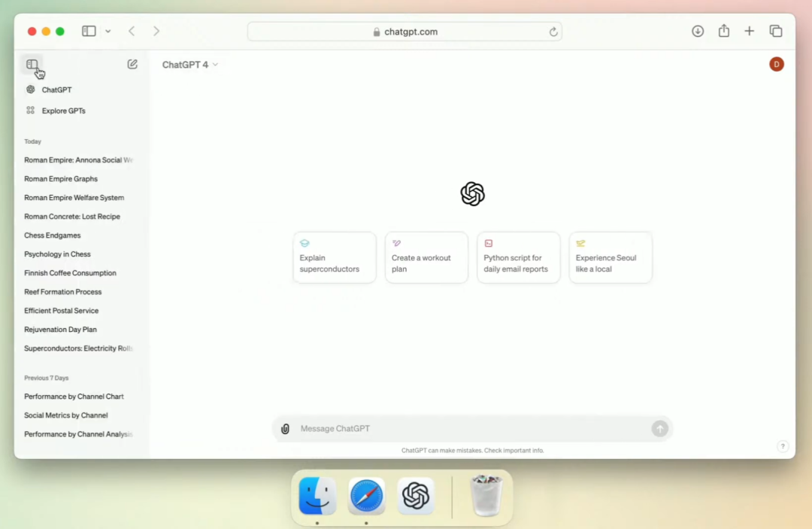Image resolution: width=812 pixels, height=529 pixels.
Task: Open Safari downloads
Action: (698, 31)
